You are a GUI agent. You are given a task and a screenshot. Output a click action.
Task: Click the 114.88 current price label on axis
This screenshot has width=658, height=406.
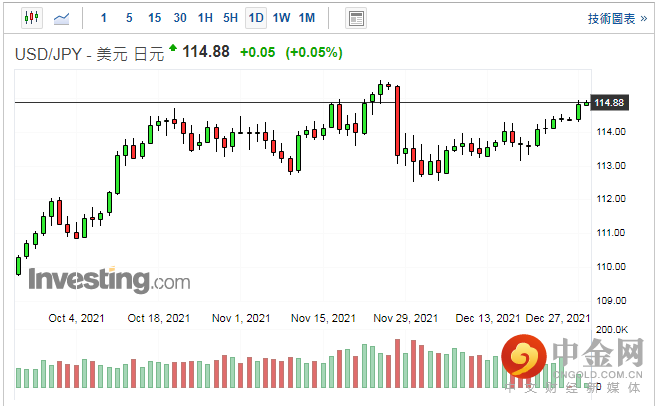[x=609, y=103]
